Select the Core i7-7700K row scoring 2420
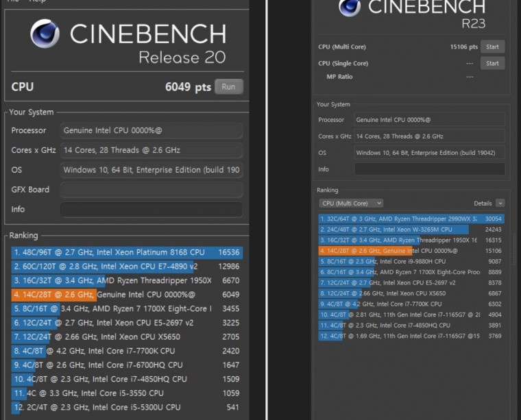The width and height of the screenshot is (521, 420). [x=127, y=351]
